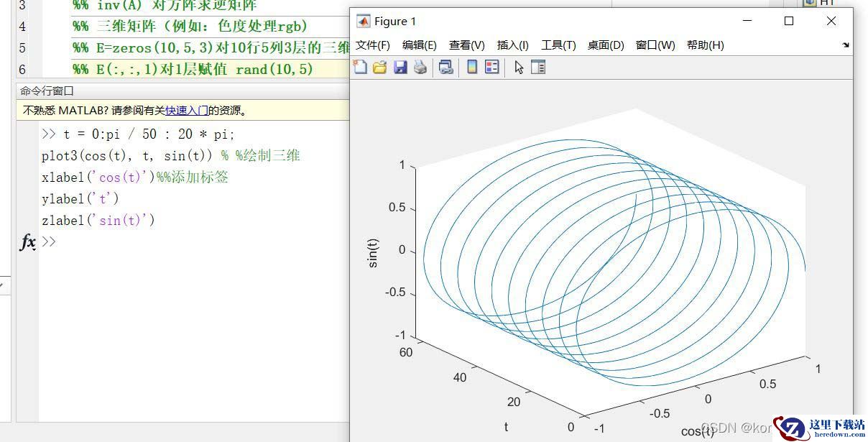Open the 文件(F) menu
868x442 pixels.
click(372, 45)
